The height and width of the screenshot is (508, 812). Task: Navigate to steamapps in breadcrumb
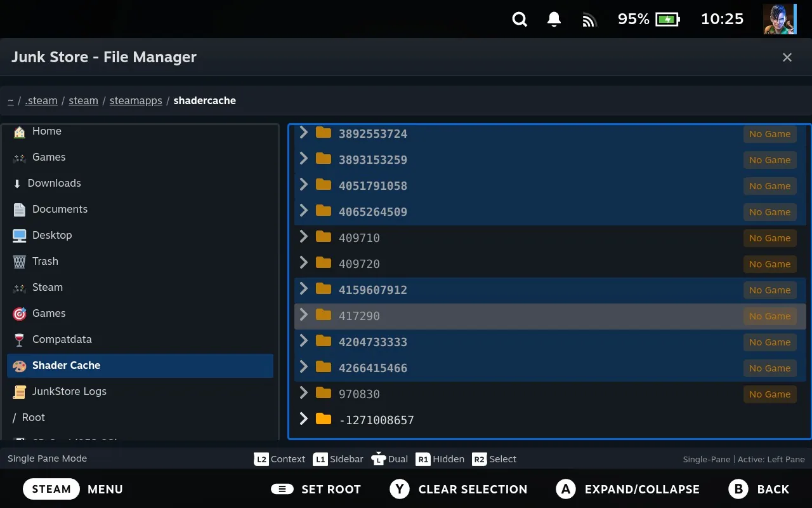pyautogui.click(x=136, y=100)
